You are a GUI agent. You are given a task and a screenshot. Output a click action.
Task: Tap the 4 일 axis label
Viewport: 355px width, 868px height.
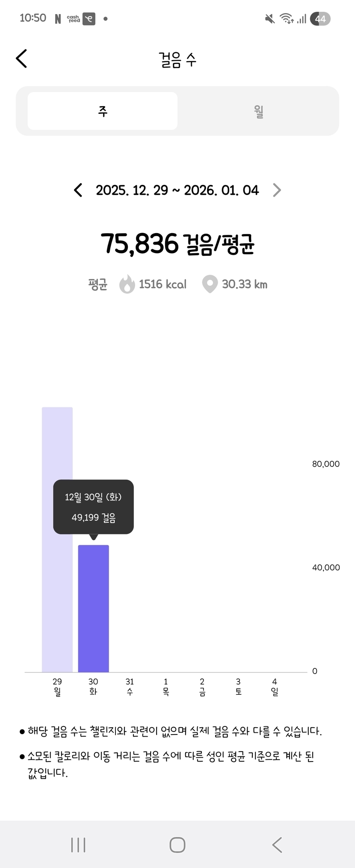tap(275, 686)
